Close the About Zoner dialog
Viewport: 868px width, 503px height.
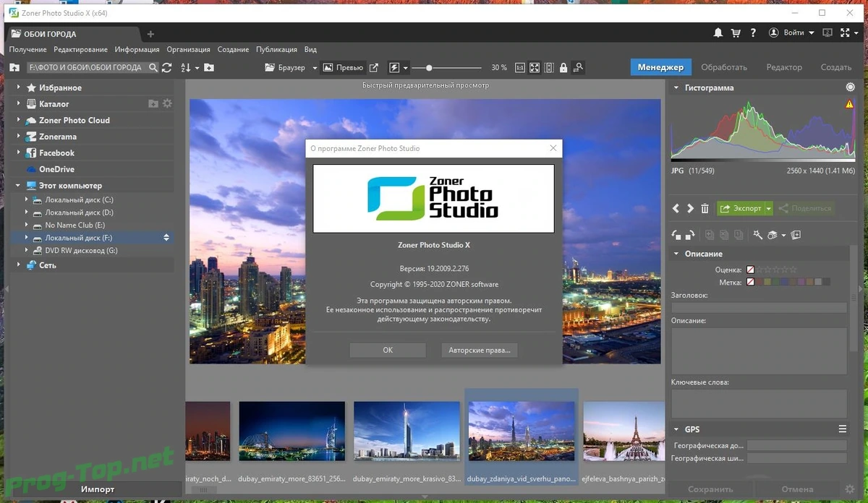click(553, 148)
